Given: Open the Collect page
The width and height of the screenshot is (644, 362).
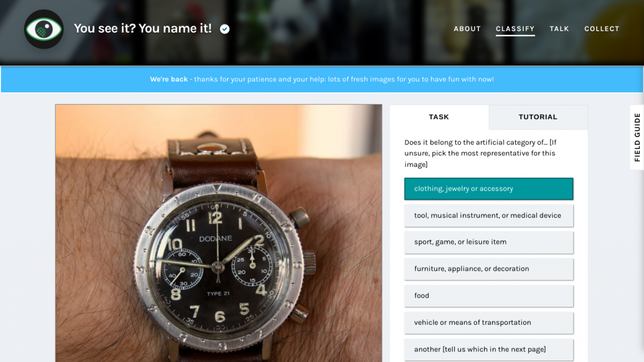Looking at the screenshot, I should click(x=602, y=29).
